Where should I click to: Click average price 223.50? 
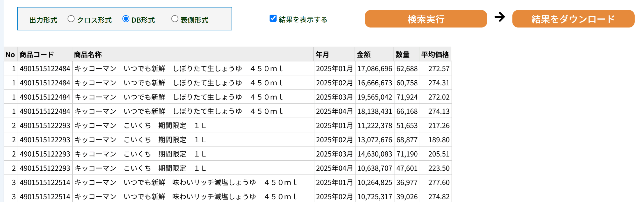[x=436, y=168]
